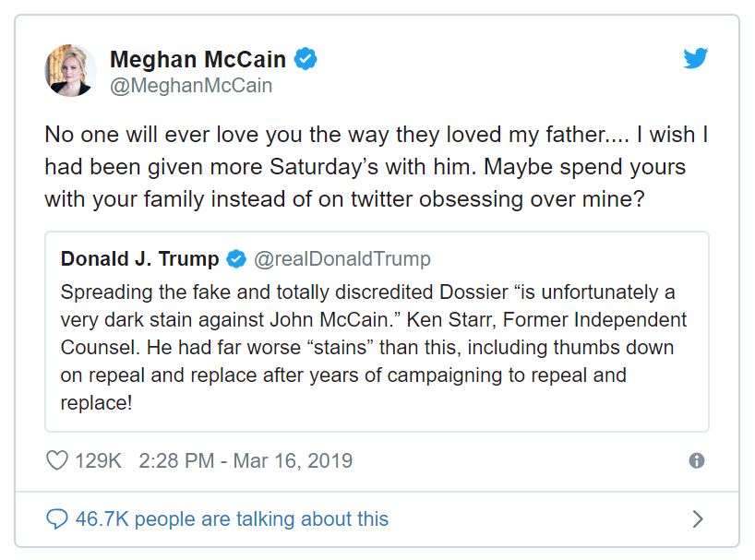Open the Donald J. Trump name link

pos(140,259)
